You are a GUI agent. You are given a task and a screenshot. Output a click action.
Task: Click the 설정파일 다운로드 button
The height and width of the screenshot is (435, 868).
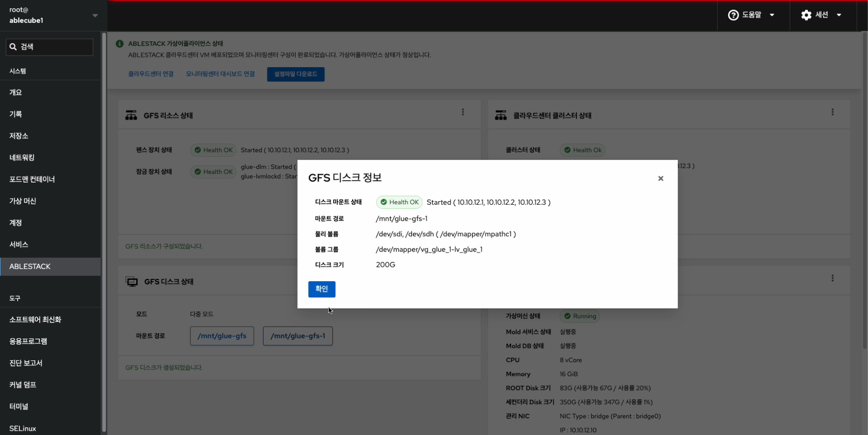coord(295,74)
